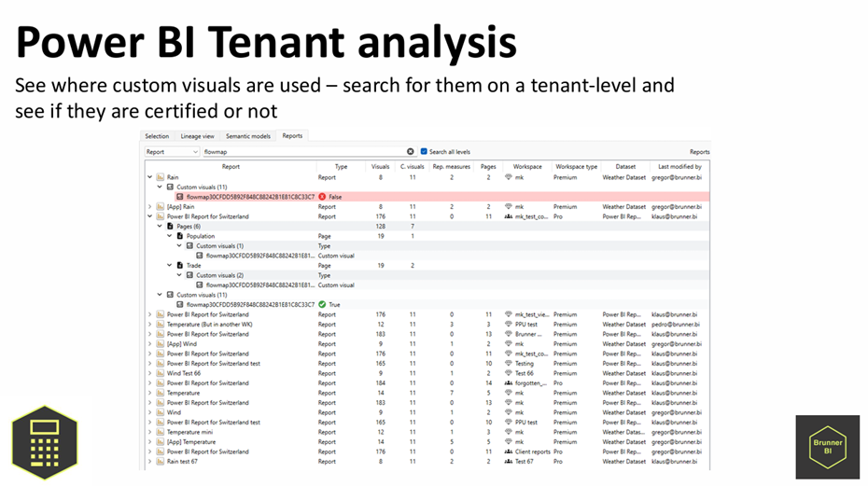Click the Test 67 workspace icon
This screenshot has height=486, width=868.
click(x=508, y=462)
